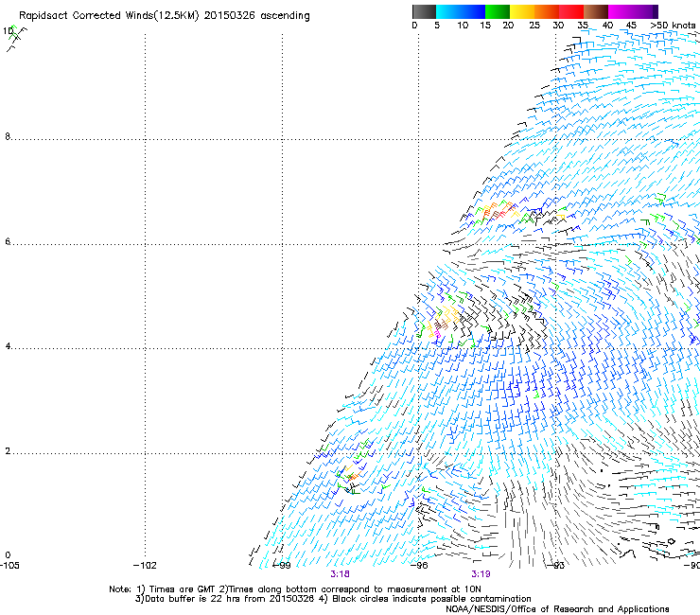This screenshot has height=615, width=700.
Task: Click the yellow 20-25 knots legend swatch
Action: click(x=522, y=11)
